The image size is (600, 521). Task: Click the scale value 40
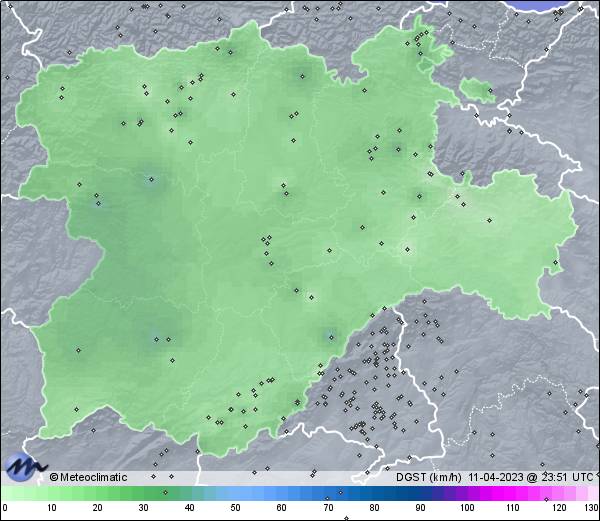(189, 508)
